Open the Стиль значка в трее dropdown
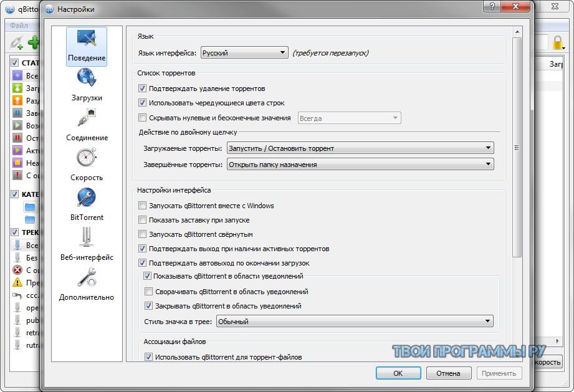The width and height of the screenshot is (574, 392). click(x=355, y=322)
